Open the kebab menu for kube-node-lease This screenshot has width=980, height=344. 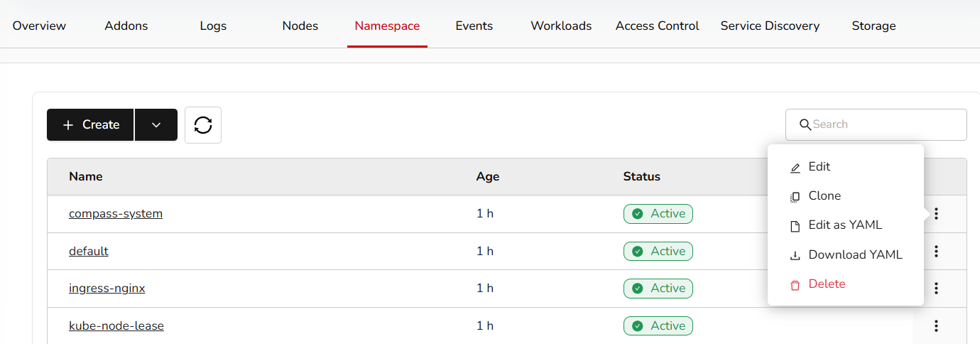(x=936, y=326)
